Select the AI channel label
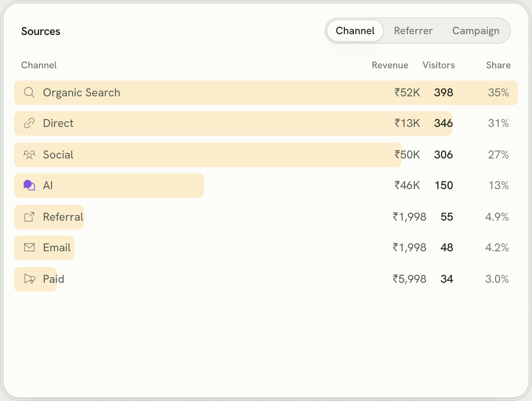The height and width of the screenshot is (401, 532). tap(48, 186)
